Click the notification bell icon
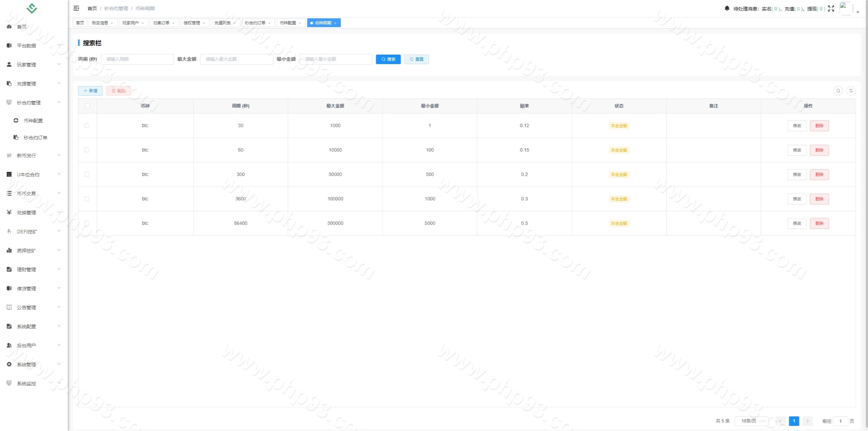This screenshot has width=868, height=431. click(727, 8)
